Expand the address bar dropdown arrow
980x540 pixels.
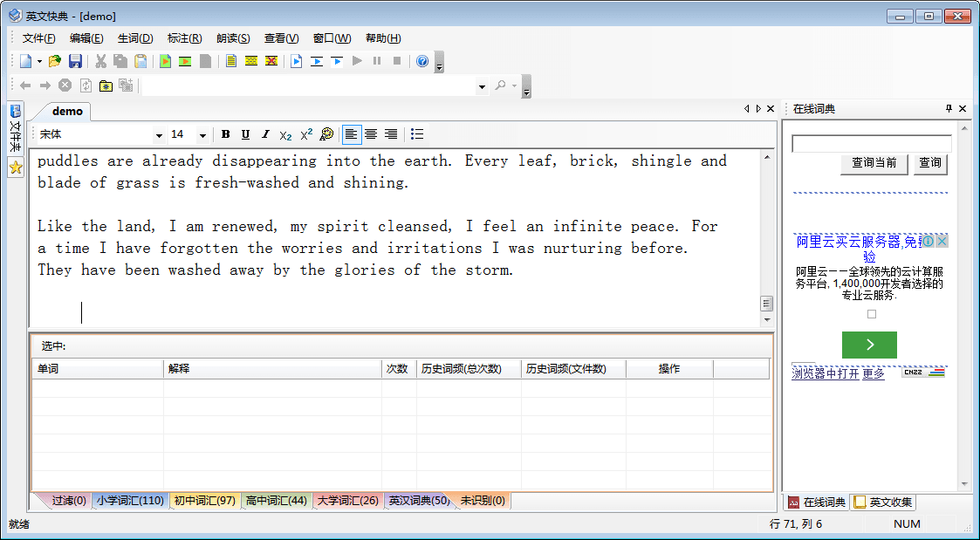pyautogui.click(x=482, y=86)
